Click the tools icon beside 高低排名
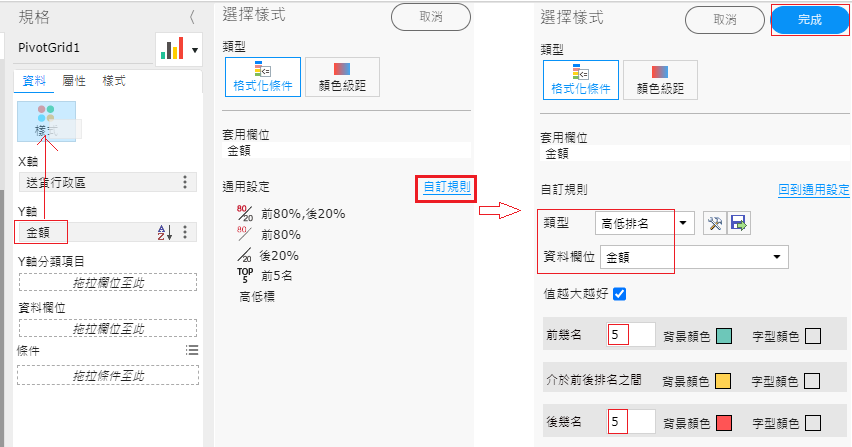This screenshot has width=852, height=447. [x=715, y=223]
